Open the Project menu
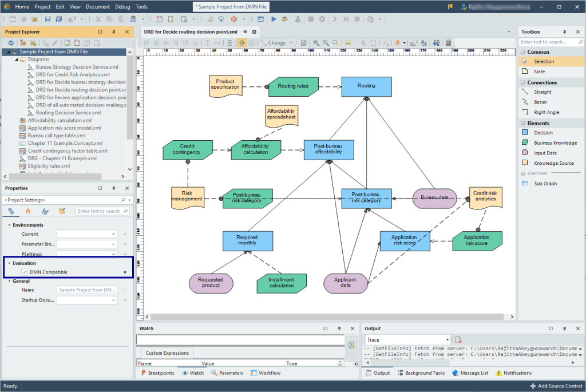586x392 pixels. click(42, 7)
